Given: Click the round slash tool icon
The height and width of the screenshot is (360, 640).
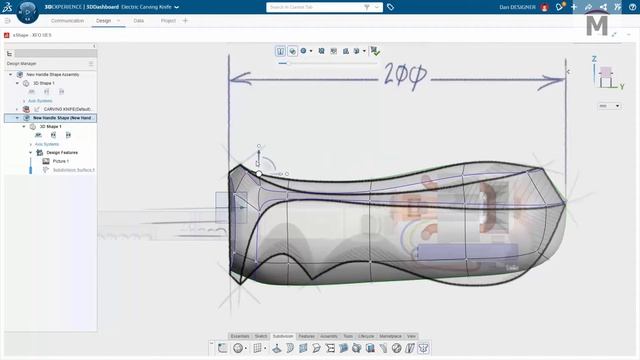Looking at the screenshot, I should coord(397,348).
